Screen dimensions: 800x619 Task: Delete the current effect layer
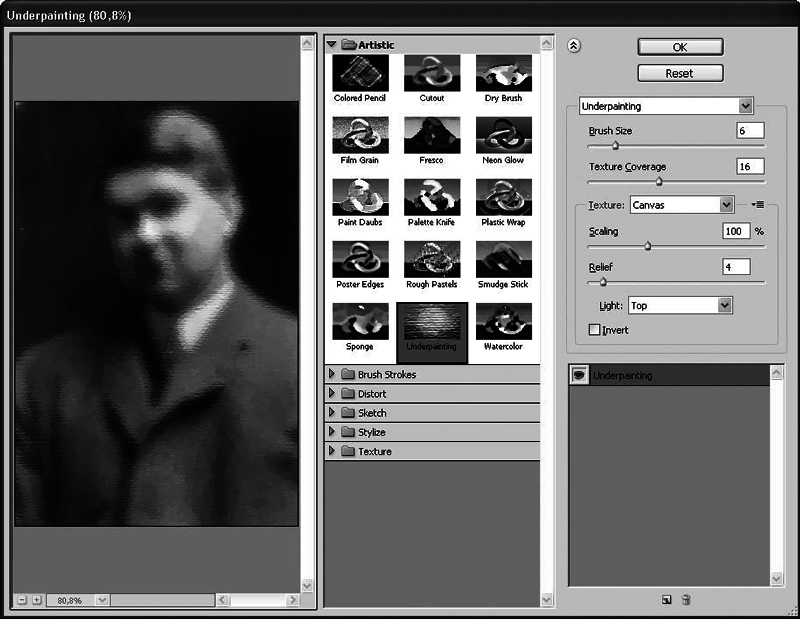[x=686, y=598]
